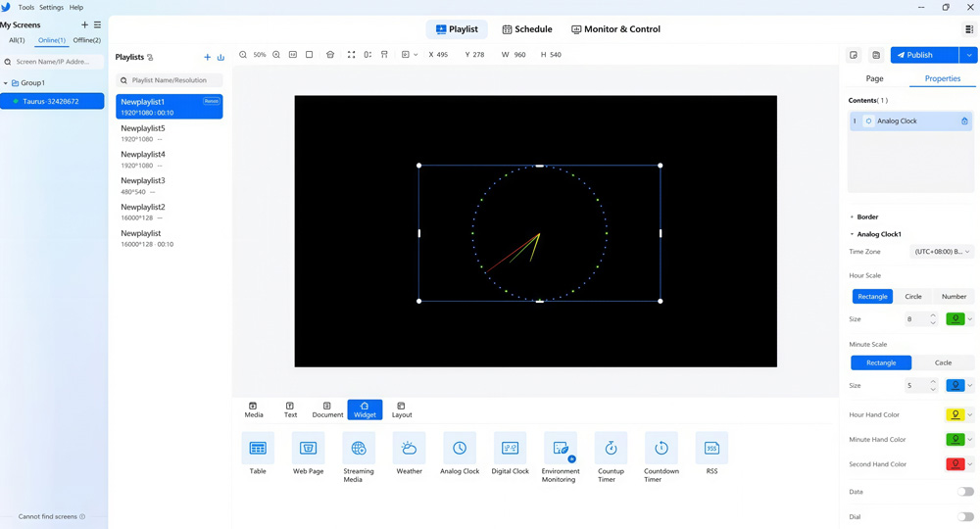The height and width of the screenshot is (529, 980).
Task: Show Offline(2) screens tab
Action: pos(87,40)
